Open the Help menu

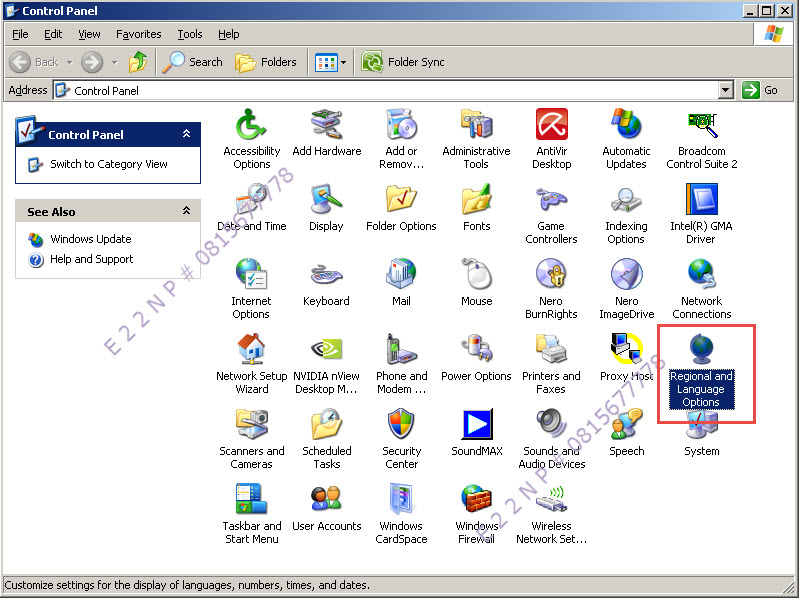229,34
